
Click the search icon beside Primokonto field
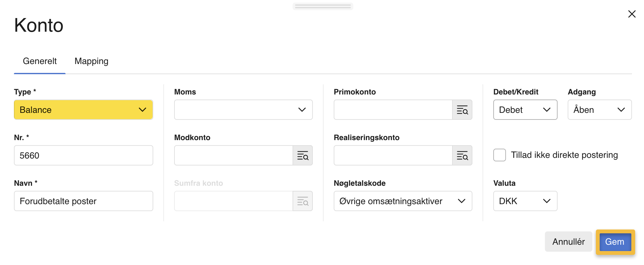[462, 110]
